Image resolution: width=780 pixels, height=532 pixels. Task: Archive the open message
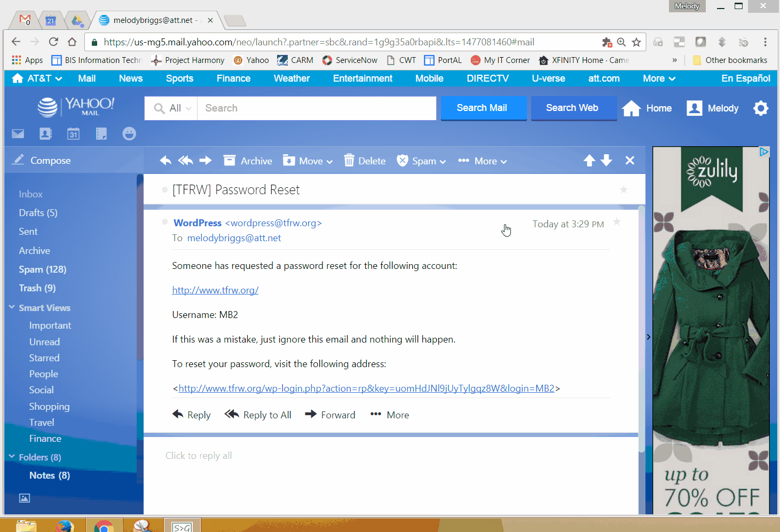click(248, 161)
